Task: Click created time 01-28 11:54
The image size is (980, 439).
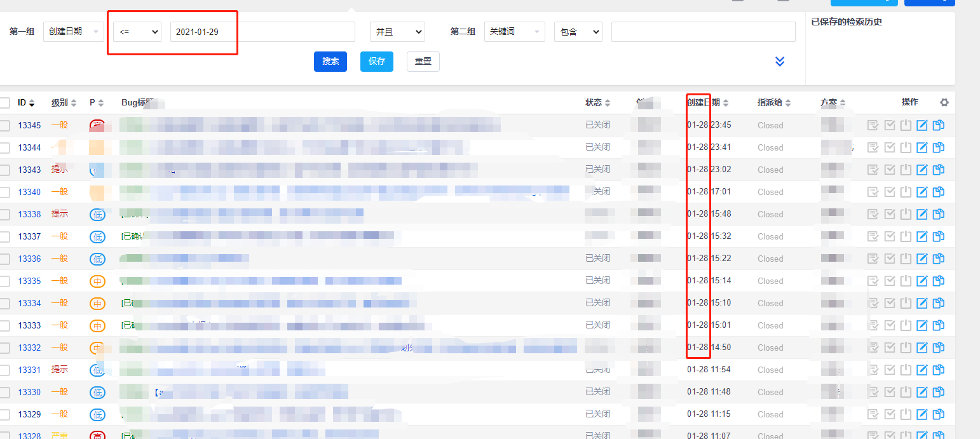Action: 709,370
